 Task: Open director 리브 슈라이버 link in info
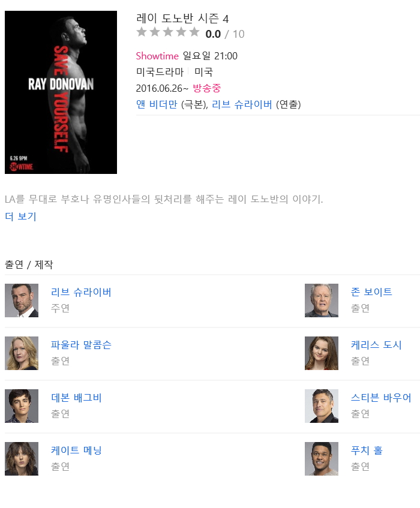tap(242, 104)
